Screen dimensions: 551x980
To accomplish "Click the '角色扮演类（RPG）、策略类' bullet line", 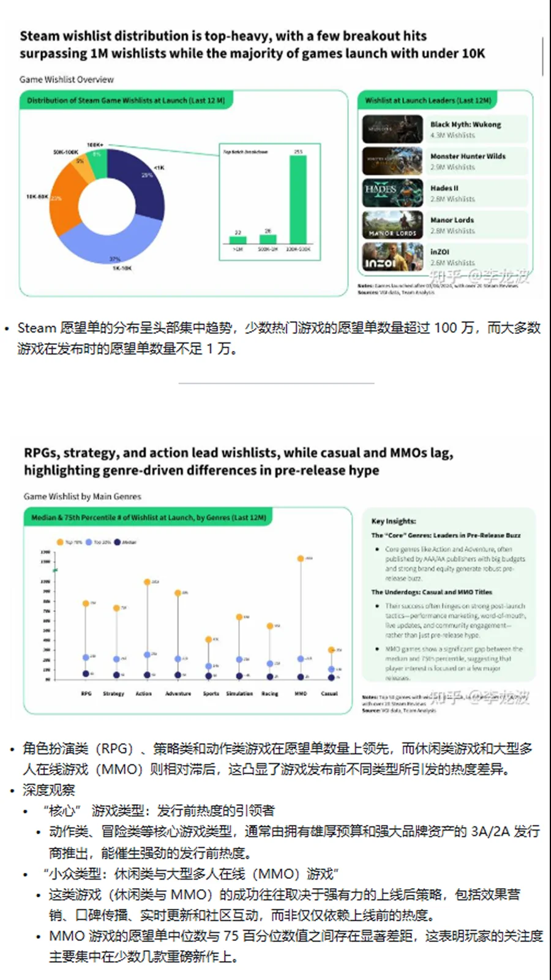I will 277,759.
